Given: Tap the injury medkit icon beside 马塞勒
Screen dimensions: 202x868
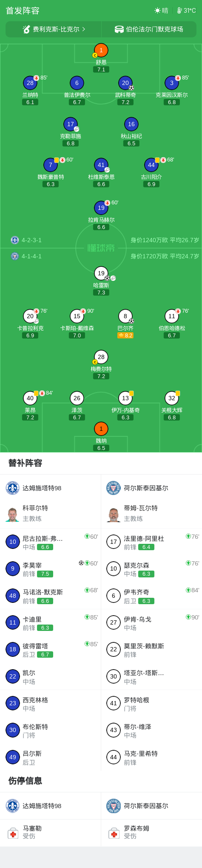Looking at the screenshot, I should click(13, 833).
